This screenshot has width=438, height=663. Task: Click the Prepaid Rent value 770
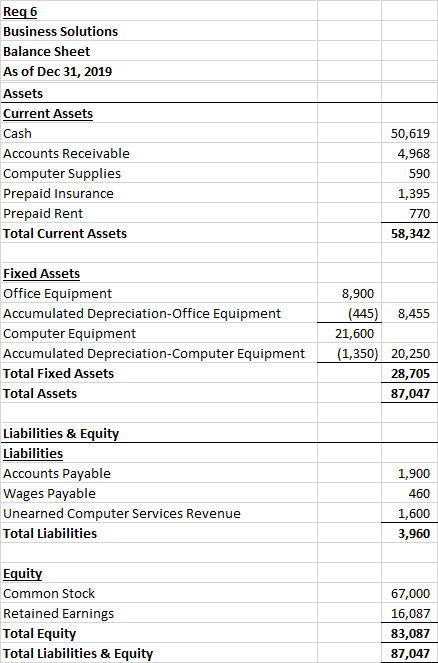[x=420, y=214]
